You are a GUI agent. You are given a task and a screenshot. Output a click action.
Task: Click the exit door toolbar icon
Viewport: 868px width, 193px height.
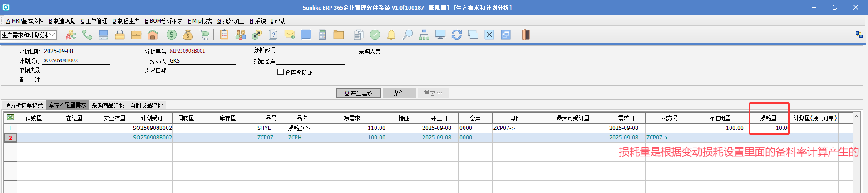coord(525,35)
